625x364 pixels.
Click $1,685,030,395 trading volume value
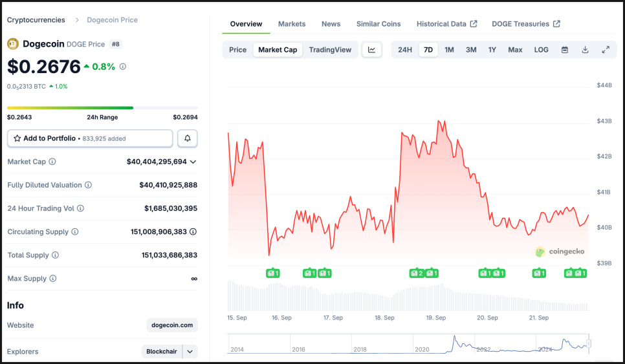pos(171,208)
